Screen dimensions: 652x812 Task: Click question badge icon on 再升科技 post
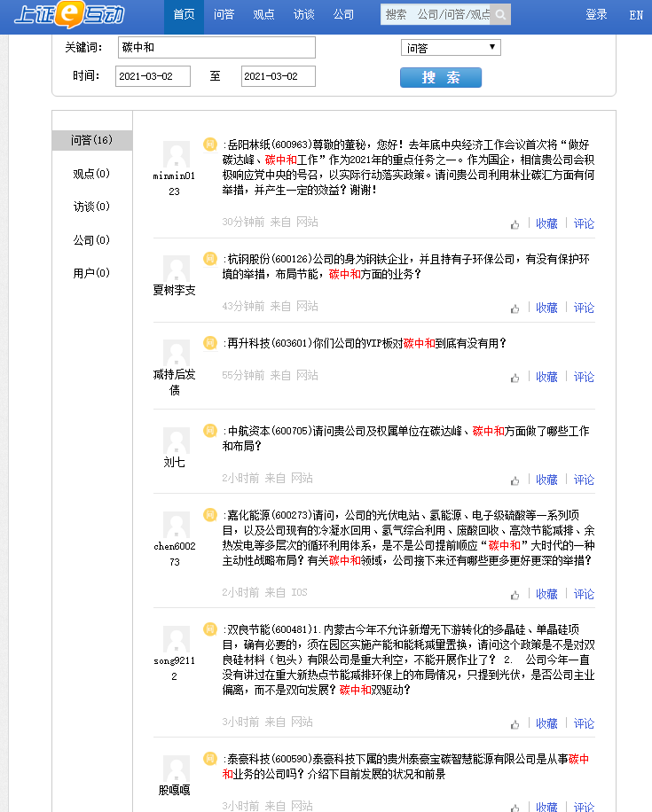tap(210, 343)
